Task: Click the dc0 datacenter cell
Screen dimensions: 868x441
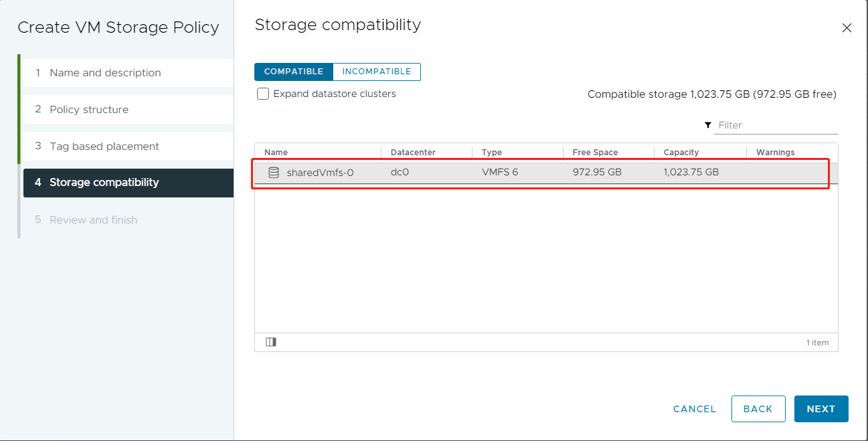Action: [400, 173]
